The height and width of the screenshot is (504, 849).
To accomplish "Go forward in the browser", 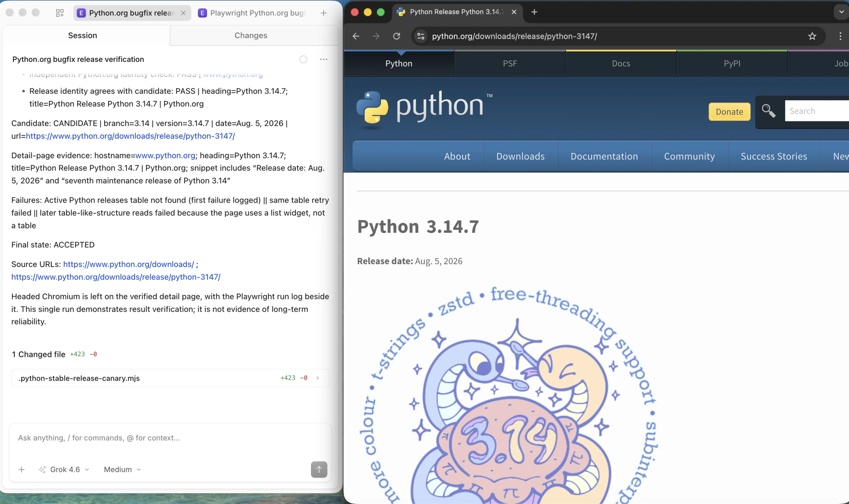I will (376, 36).
